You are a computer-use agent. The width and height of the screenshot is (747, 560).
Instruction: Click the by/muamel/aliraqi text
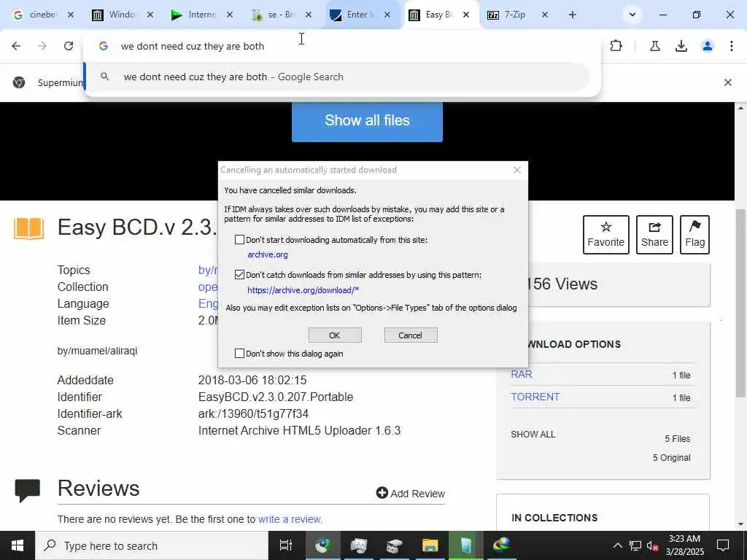97,351
